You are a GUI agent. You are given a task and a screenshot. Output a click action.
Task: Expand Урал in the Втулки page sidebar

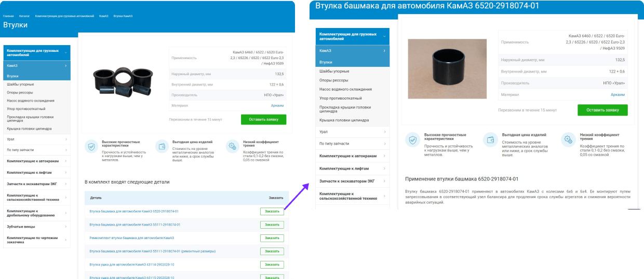click(66, 139)
